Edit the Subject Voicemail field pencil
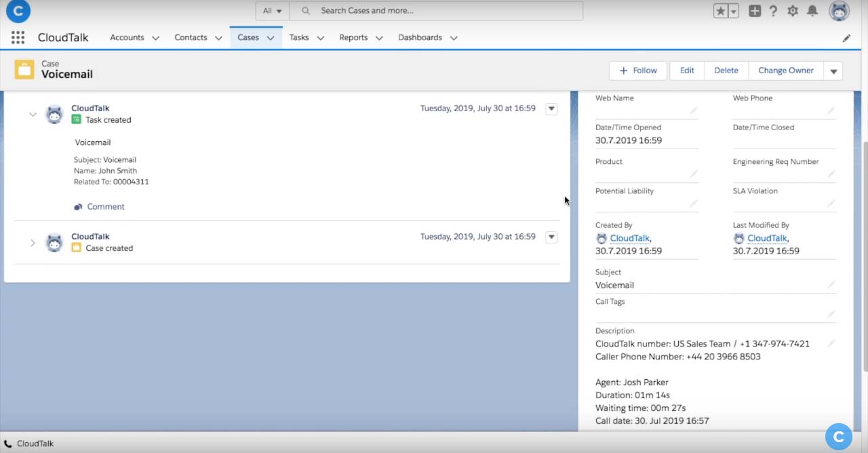 tap(831, 285)
